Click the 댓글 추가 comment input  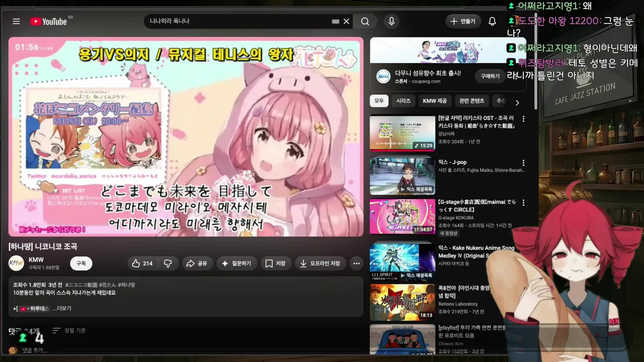click(x=35, y=350)
